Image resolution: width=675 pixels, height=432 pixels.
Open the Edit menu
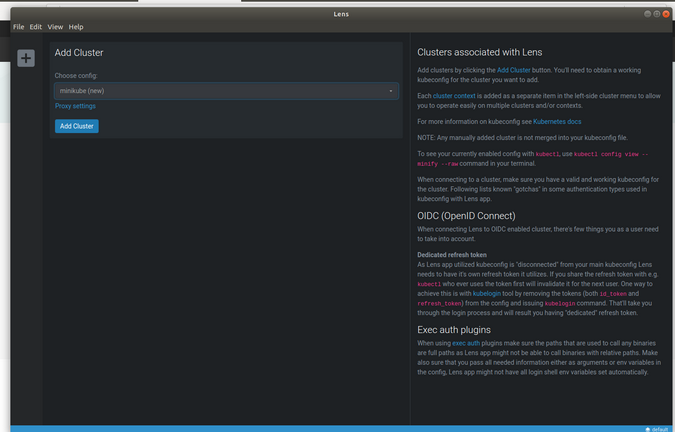(35, 27)
